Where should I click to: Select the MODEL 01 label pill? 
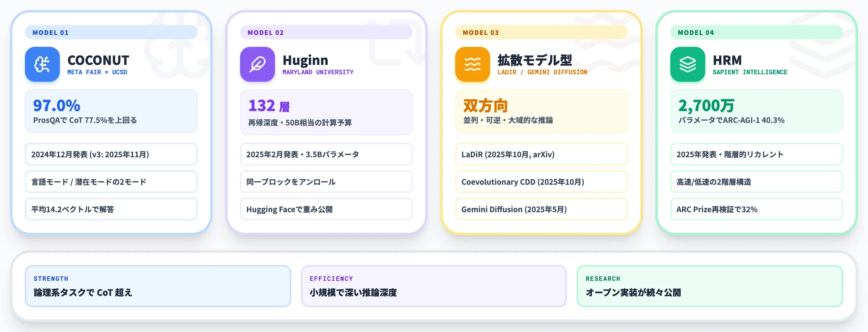click(111, 32)
